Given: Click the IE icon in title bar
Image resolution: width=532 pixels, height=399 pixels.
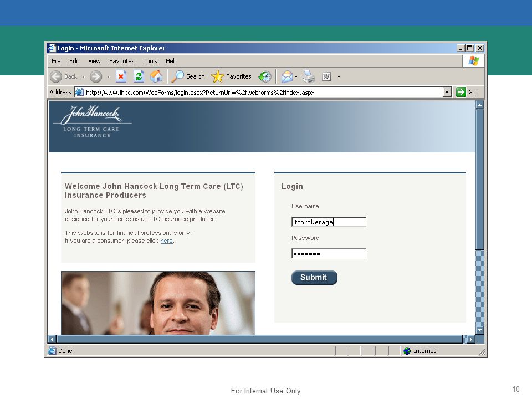Looking at the screenshot, I should pos(52,48).
